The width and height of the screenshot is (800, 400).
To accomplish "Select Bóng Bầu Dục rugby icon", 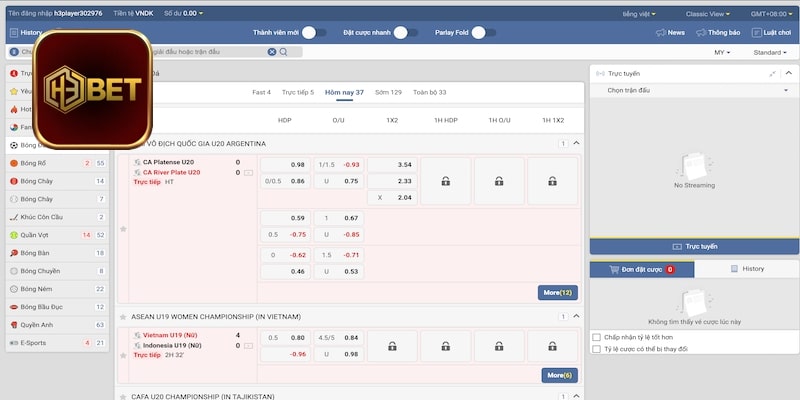I will [x=14, y=307].
